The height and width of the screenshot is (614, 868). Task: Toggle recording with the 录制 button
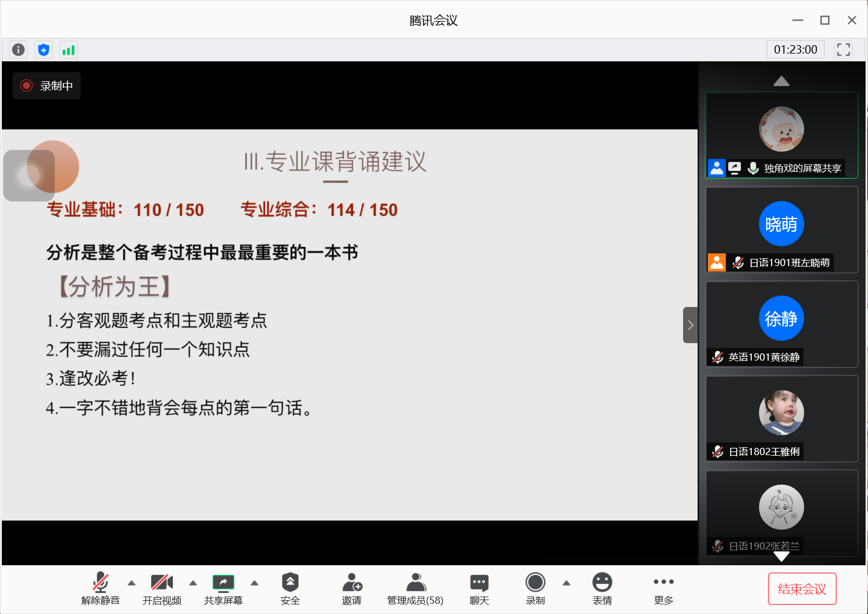535,588
